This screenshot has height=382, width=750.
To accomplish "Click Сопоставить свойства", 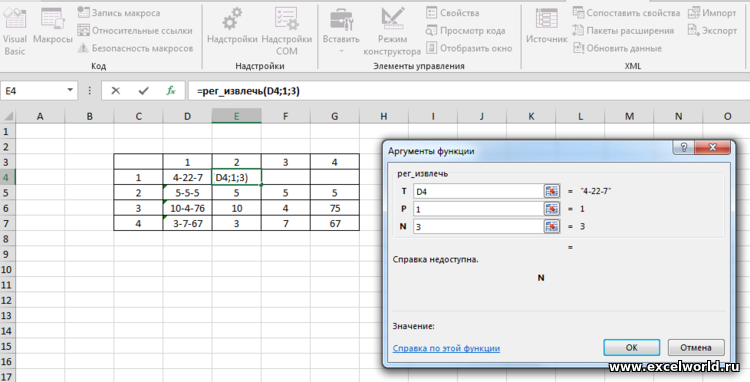I will pos(626,13).
